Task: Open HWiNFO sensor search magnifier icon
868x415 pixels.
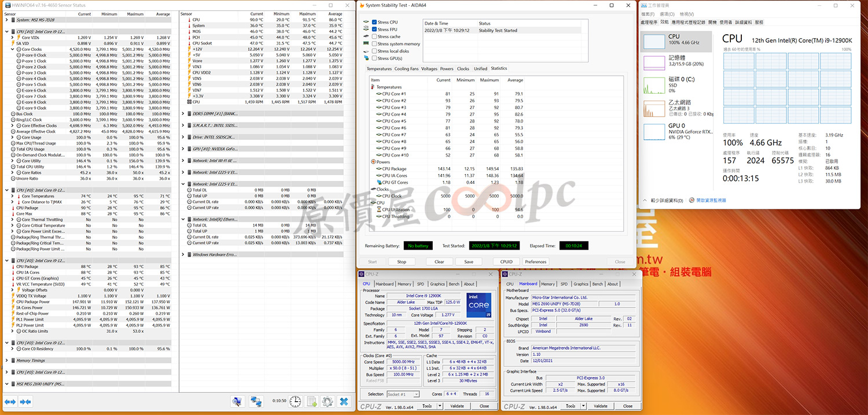Action: tap(237, 401)
